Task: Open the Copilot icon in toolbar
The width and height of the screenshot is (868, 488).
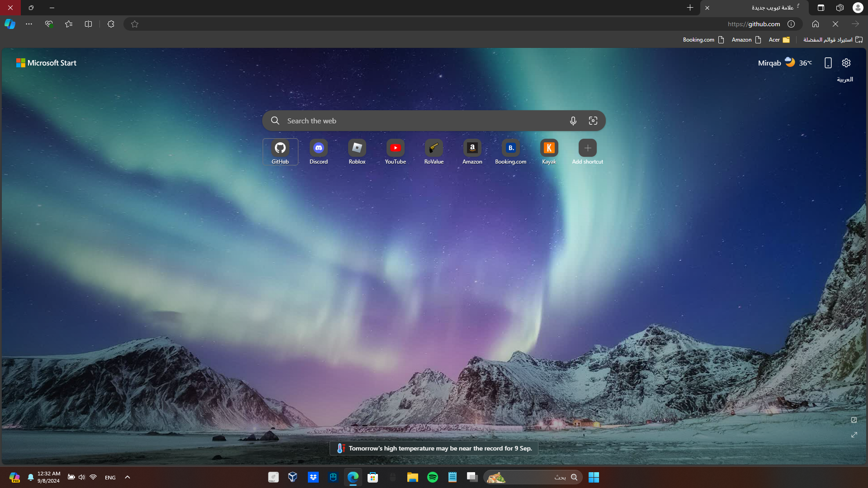Action: (10, 24)
